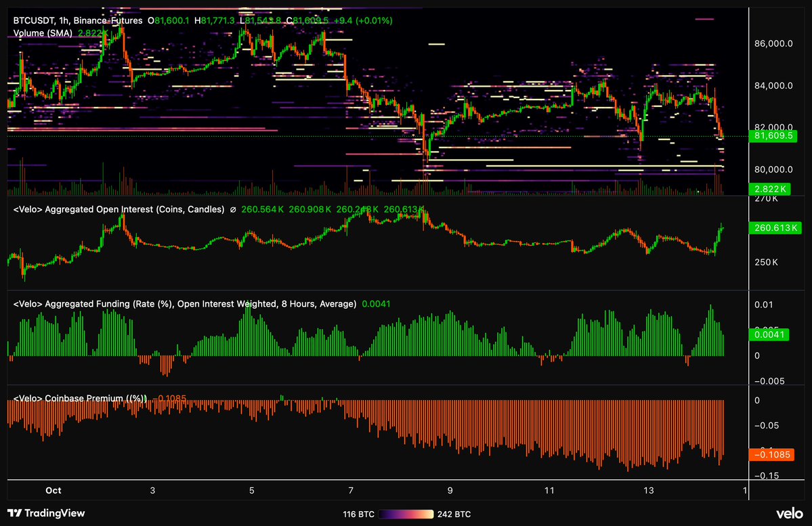812x526 pixels.
Task: Click the H81,771.3 high value in legend
Action: [215, 21]
